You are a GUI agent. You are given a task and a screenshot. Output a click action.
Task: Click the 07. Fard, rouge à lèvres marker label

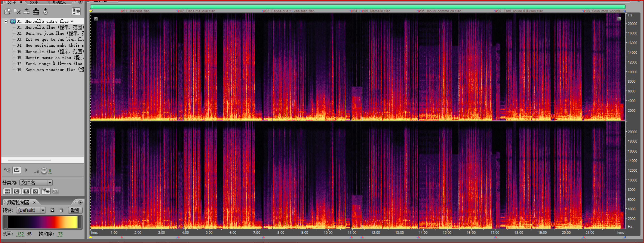point(520,11)
